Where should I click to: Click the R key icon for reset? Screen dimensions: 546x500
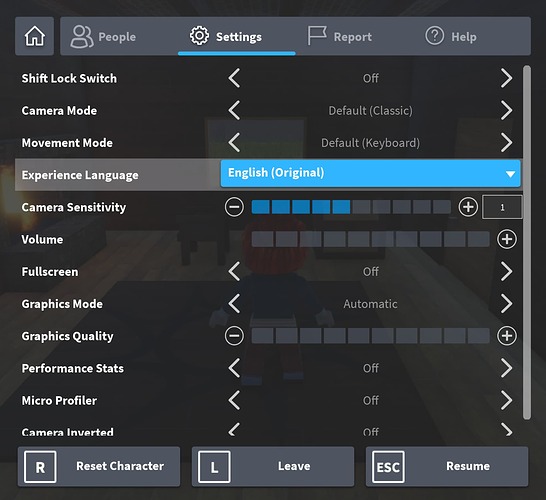coord(40,467)
